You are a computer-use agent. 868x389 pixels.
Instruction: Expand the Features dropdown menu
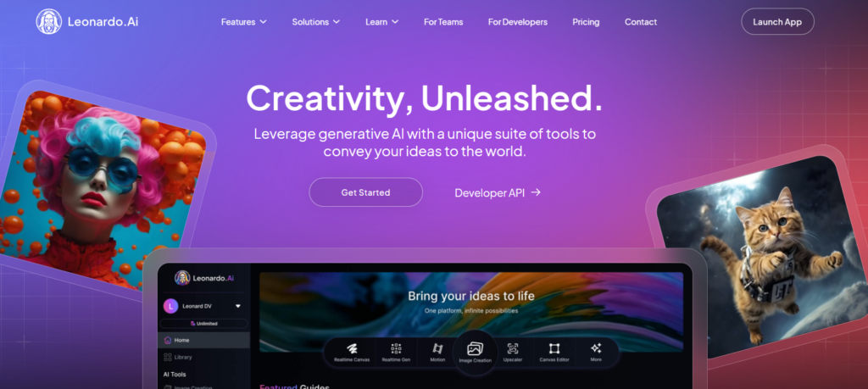pyautogui.click(x=243, y=22)
